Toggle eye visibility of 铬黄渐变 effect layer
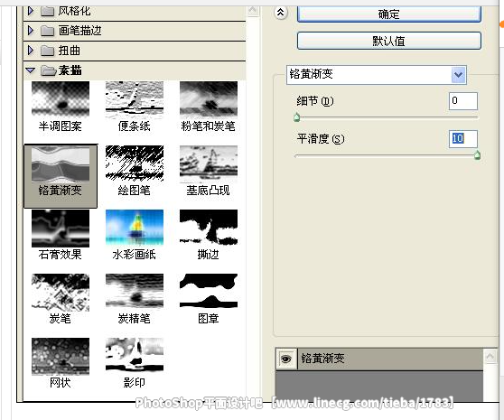The width and height of the screenshot is (504, 420). pyautogui.click(x=286, y=359)
